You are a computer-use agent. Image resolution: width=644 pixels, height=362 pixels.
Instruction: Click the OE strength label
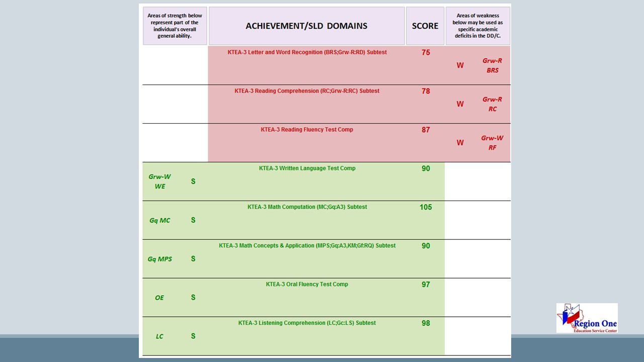click(x=159, y=298)
